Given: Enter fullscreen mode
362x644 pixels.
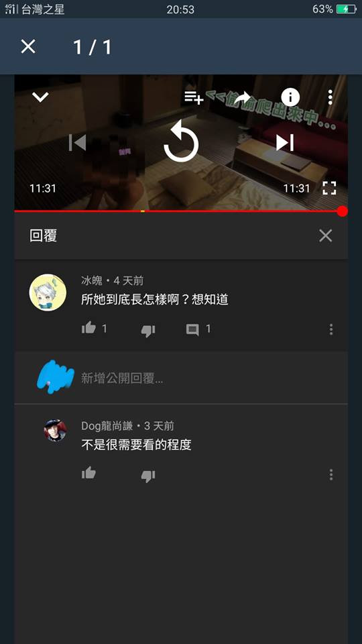Looking at the screenshot, I should pos(329,188).
